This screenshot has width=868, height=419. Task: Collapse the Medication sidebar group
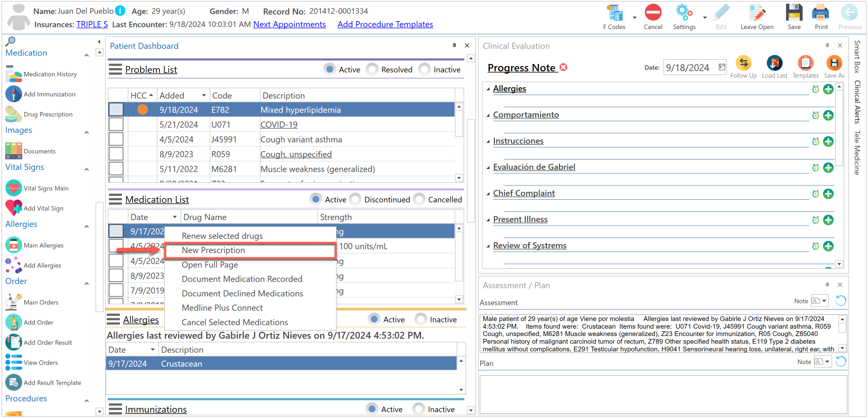pos(87,55)
